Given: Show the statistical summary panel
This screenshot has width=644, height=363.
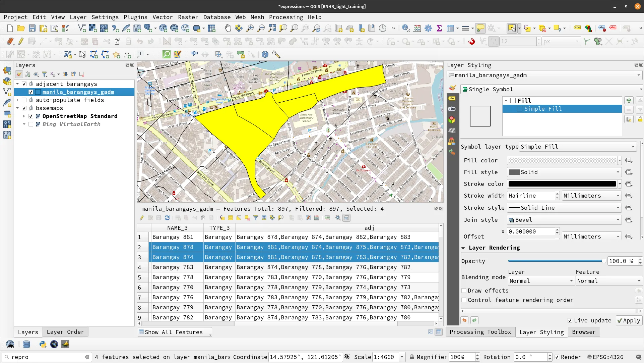Looking at the screenshot, I should [440, 28].
